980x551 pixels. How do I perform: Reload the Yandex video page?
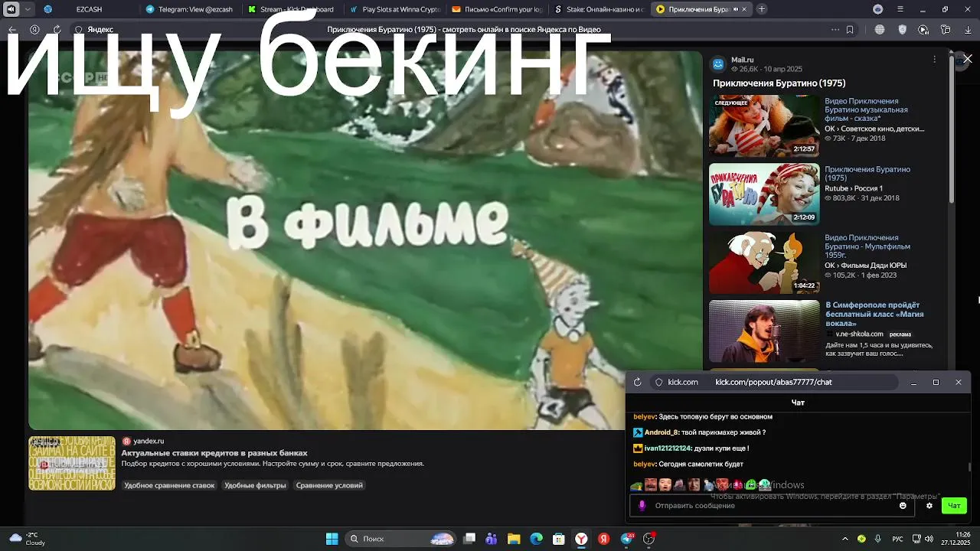click(57, 30)
